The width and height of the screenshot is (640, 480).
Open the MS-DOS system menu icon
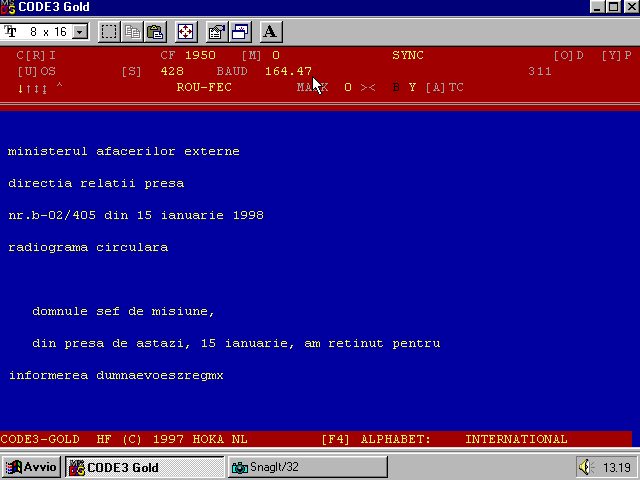point(8,7)
